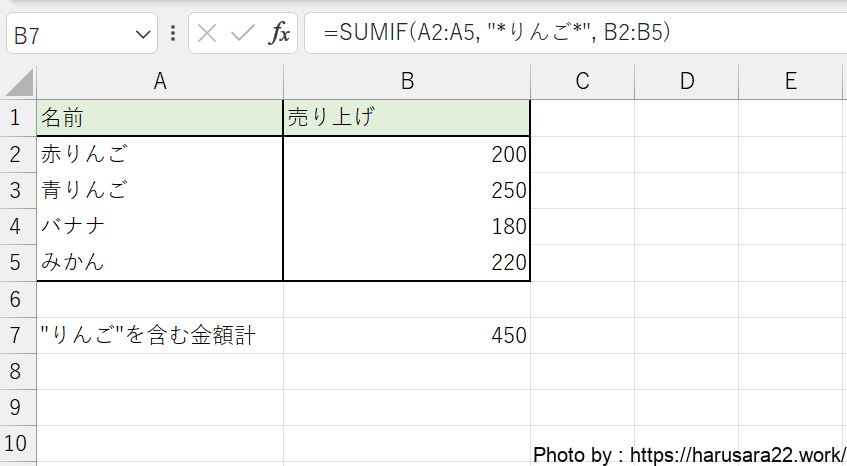This screenshot has height=466, width=847.
Task: Select column A header
Action: 159,82
